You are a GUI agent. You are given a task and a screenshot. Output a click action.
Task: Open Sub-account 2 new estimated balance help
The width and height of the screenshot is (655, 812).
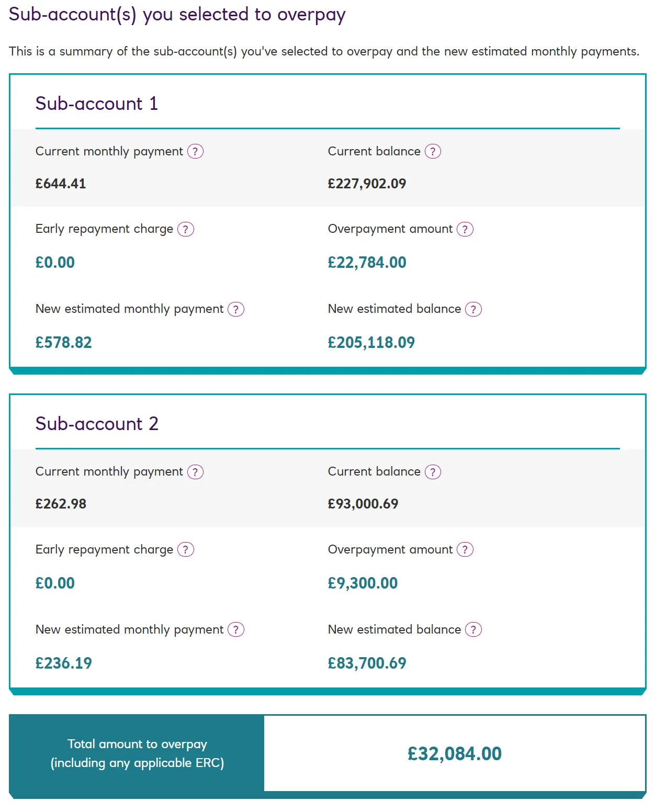pos(473,630)
